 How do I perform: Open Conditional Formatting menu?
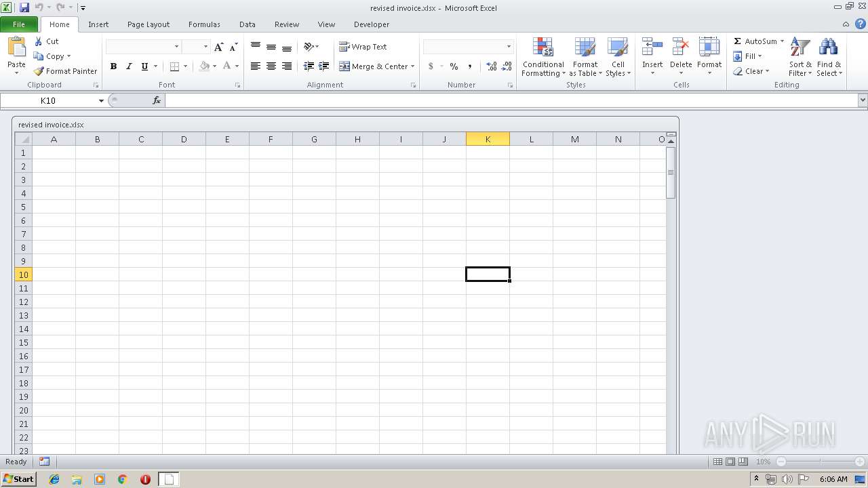(543, 58)
